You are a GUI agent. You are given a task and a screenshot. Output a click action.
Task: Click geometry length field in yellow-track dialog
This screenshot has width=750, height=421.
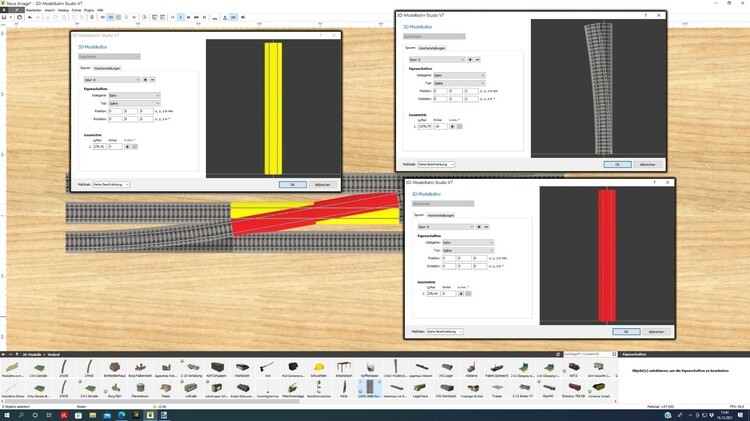click(x=99, y=146)
